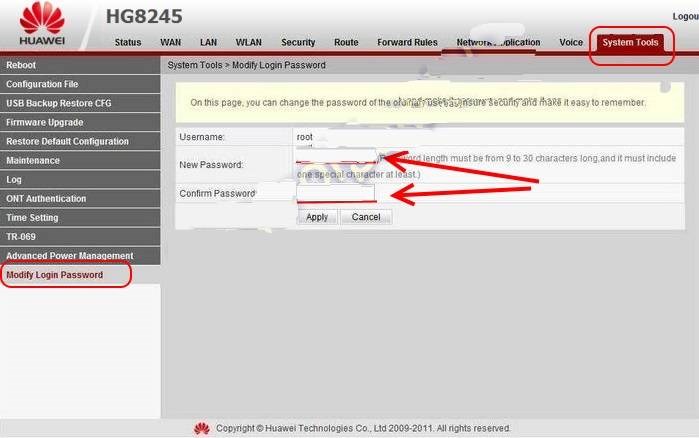Click the Cancel button
The height and width of the screenshot is (438, 699).
pos(366,217)
